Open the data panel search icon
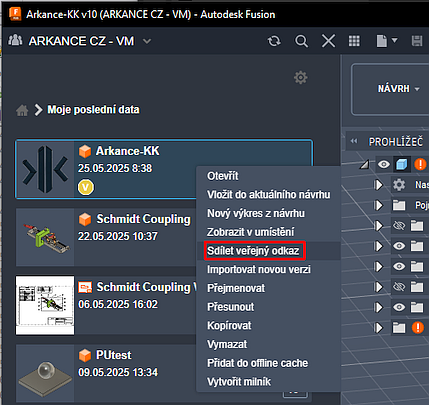This screenshot has width=429, height=405. pyautogui.click(x=301, y=41)
